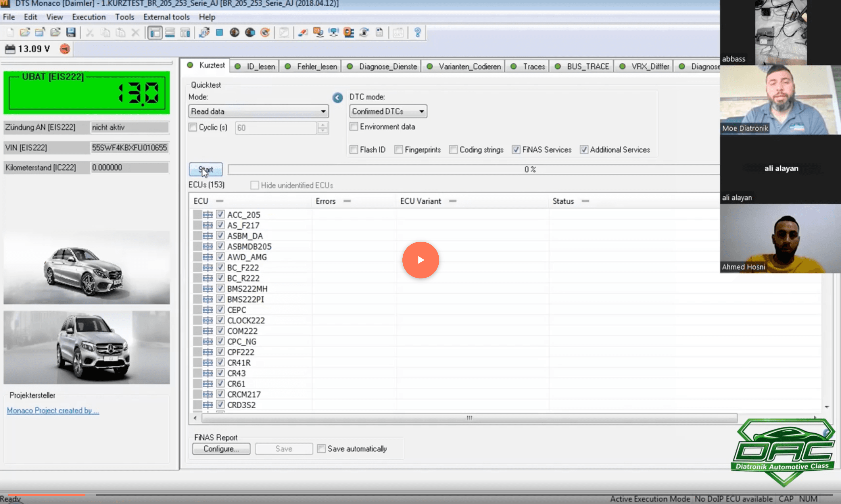Click the Cyclic seconds stepper arrows

pos(323,128)
